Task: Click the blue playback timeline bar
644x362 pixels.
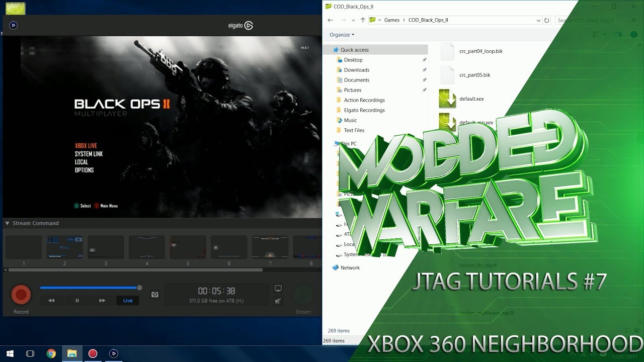Action: coord(89,288)
